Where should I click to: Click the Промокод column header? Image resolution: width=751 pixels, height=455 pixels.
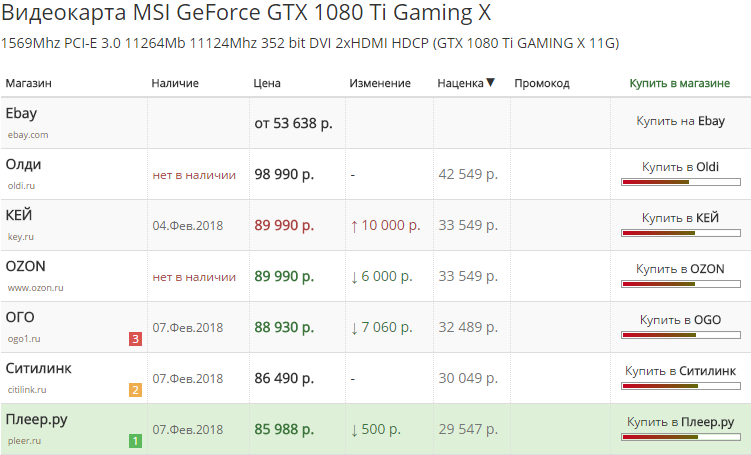point(542,83)
